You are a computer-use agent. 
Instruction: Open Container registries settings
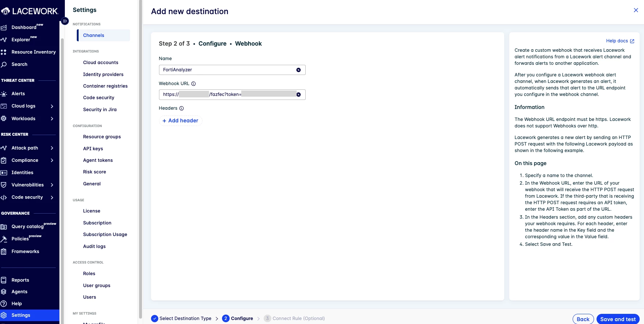tap(105, 86)
